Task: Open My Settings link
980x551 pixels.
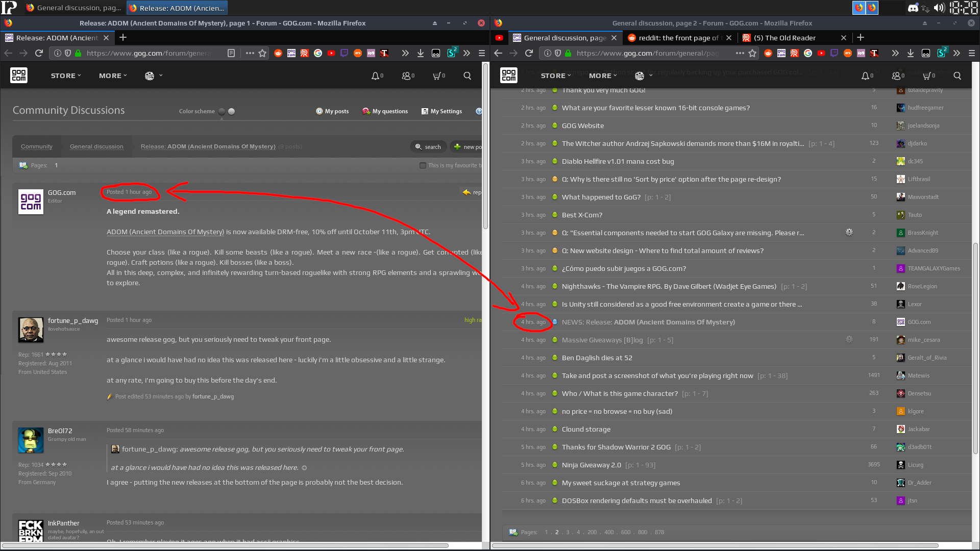Action: coord(442,111)
